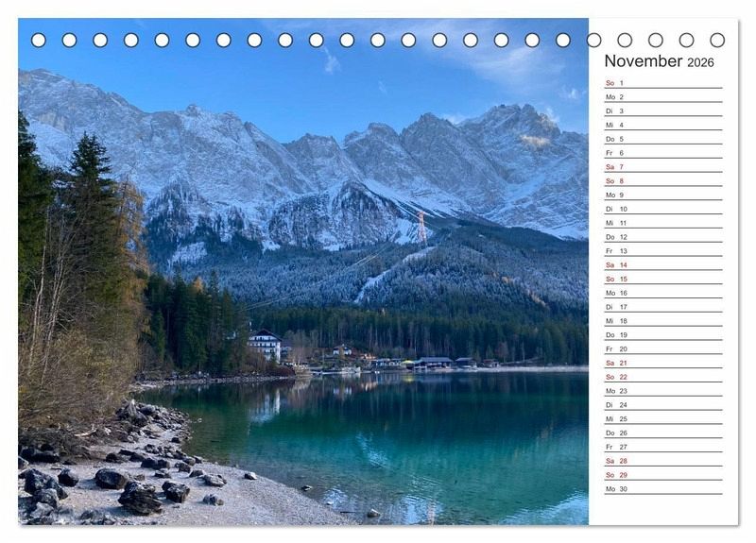The height and width of the screenshot is (543, 756).
Task: Choose the red Sunday 15 entry
Action: click(x=662, y=279)
